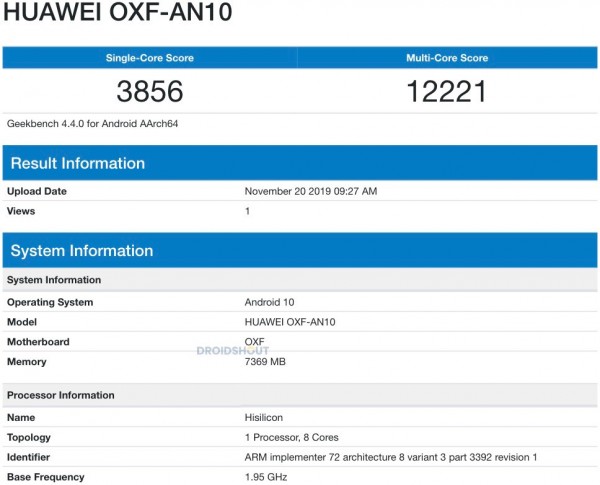Screen dimensions: 600x485
Task: Select the Multi-Core Score header
Action: (x=446, y=58)
